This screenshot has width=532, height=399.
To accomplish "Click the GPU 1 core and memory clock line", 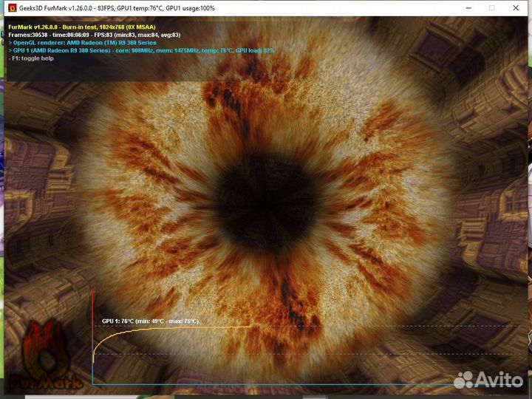I will click(x=140, y=50).
